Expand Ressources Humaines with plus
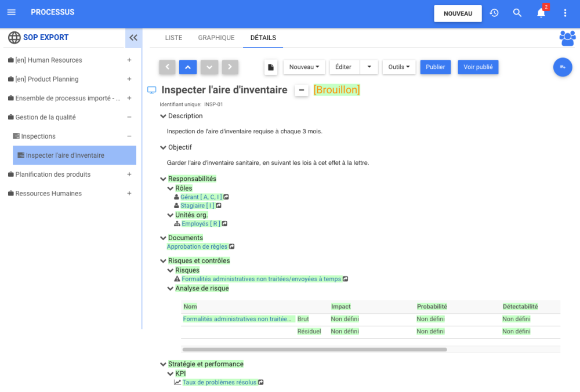 click(129, 194)
